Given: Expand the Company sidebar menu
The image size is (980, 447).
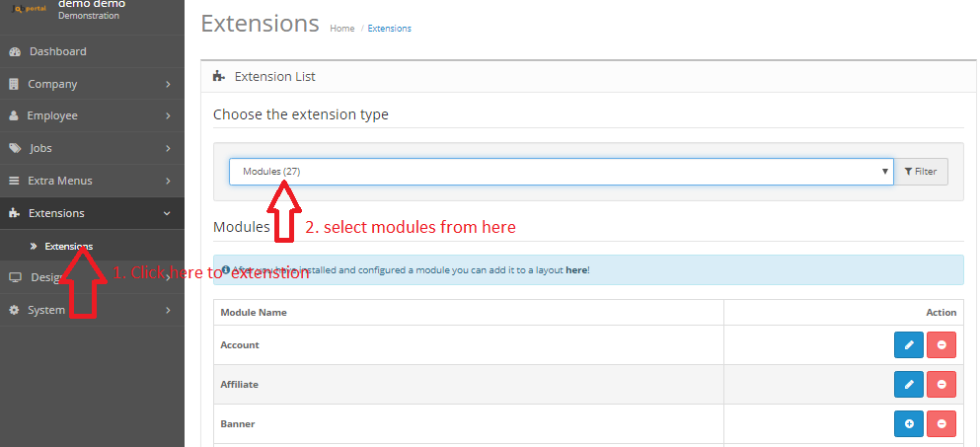Looking at the screenshot, I should [91, 84].
